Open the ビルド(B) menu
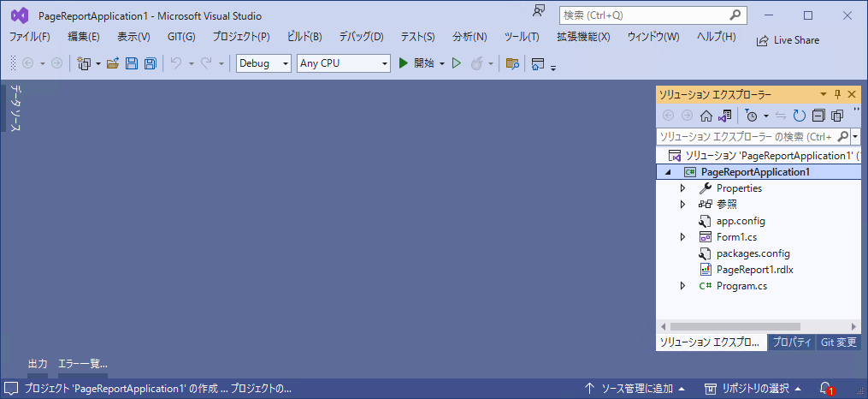 pos(304,37)
